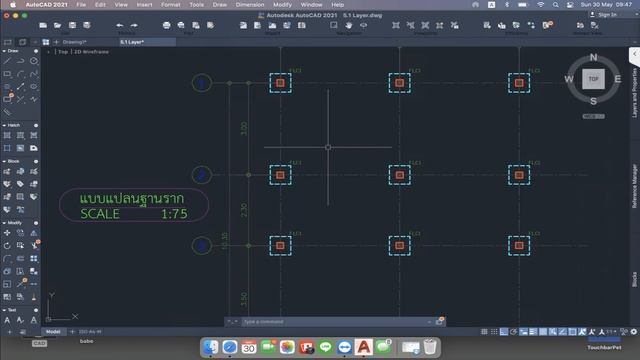The width and height of the screenshot is (640, 360).
Task: Open annotation scale 1:1 dropdown
Action: pos(610,332)
